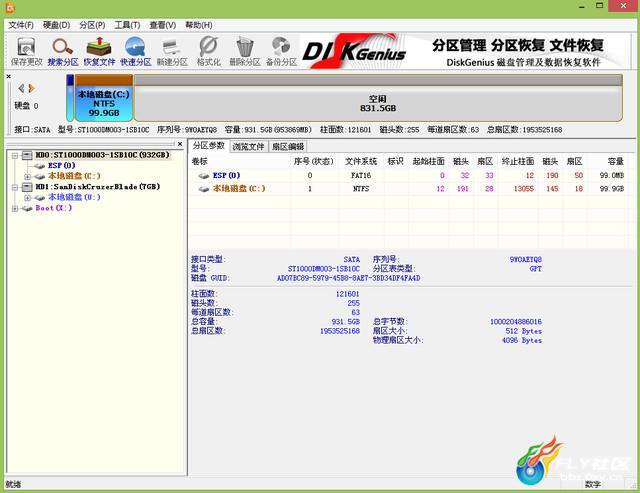Click the 文件系统 column header

coord(361,162)
